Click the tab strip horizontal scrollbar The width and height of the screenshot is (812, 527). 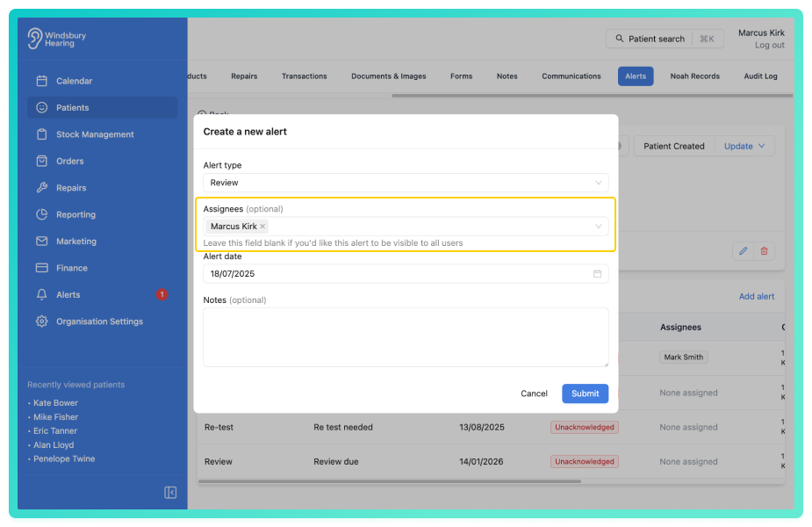tap(592, 96)
